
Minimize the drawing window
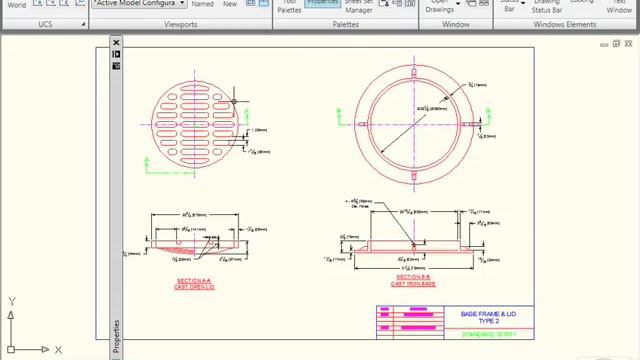tap(604, 44)
